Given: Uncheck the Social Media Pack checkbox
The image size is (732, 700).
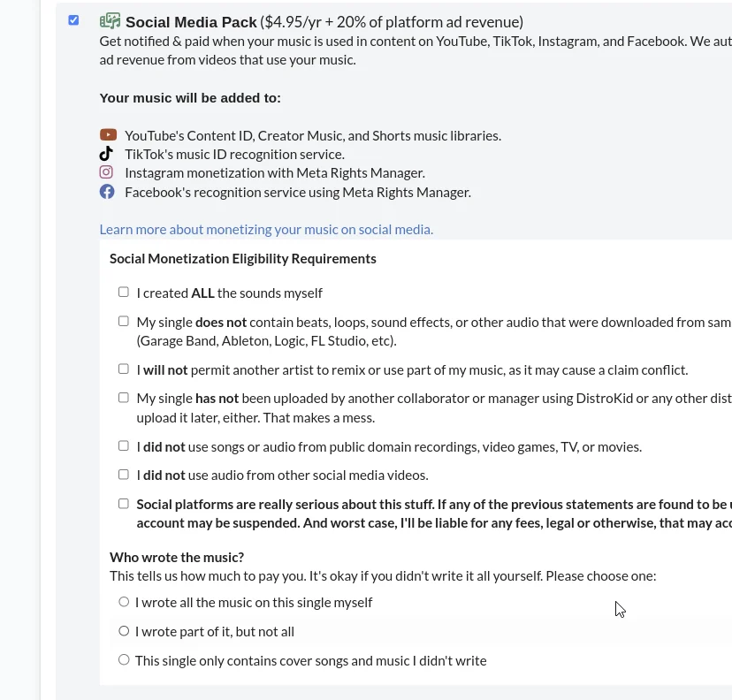Looking at the screenshot, I should pos(73,20).
